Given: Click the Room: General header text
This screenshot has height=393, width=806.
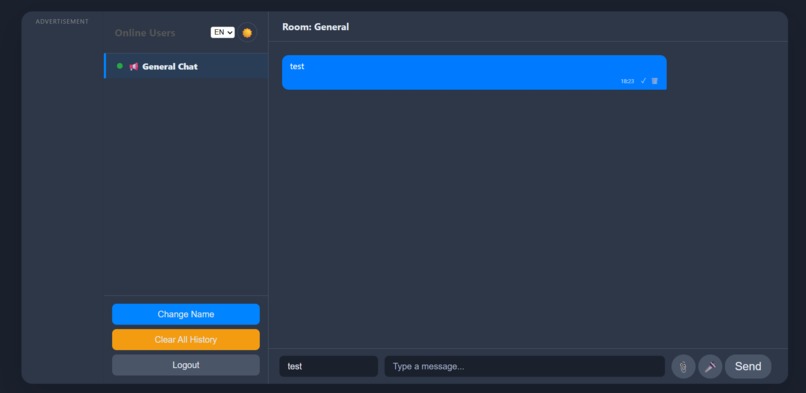Looking at the screenshot, I should coord(316,27).
